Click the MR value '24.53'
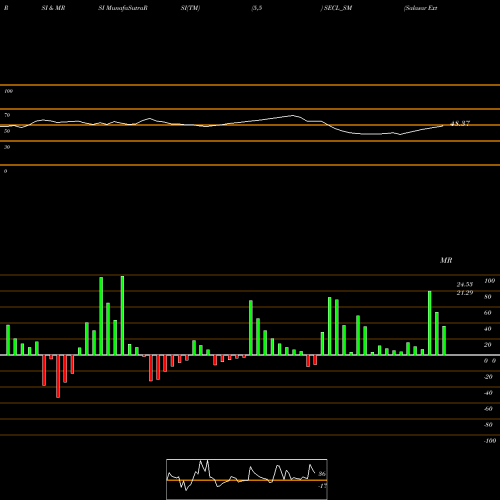The image size is (500, 500). click(x=465, y=284)
